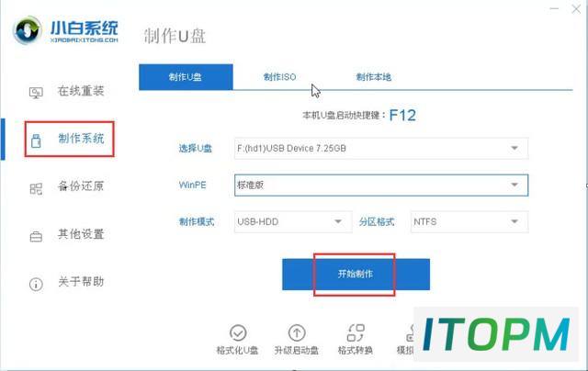This screenshot has width=588, height=371.
Task: Switch to the 制作本地 tab
Action: point(374,77)
